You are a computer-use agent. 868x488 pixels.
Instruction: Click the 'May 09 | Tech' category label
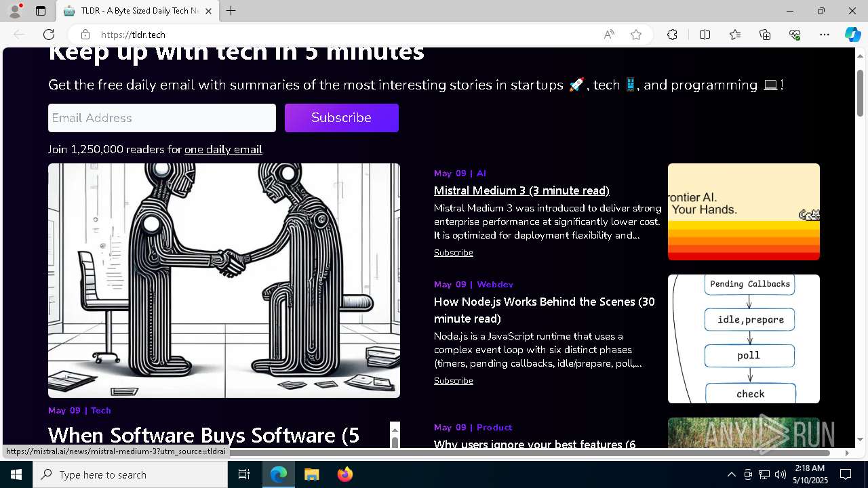point(79,410)
